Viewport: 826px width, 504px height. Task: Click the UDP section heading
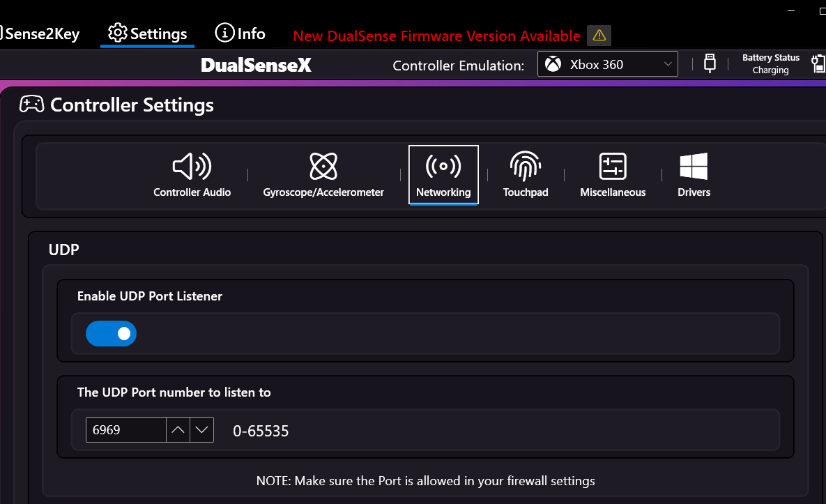point(63,250)
